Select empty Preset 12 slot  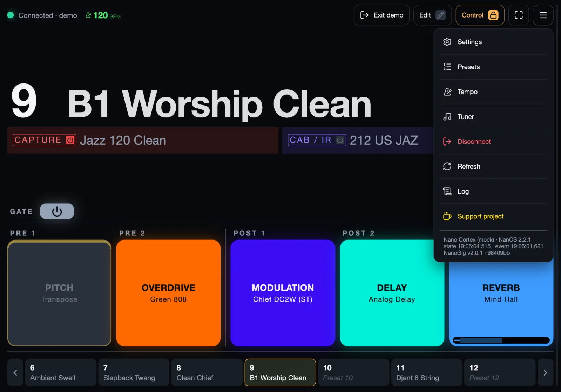(x=500, y=372)
